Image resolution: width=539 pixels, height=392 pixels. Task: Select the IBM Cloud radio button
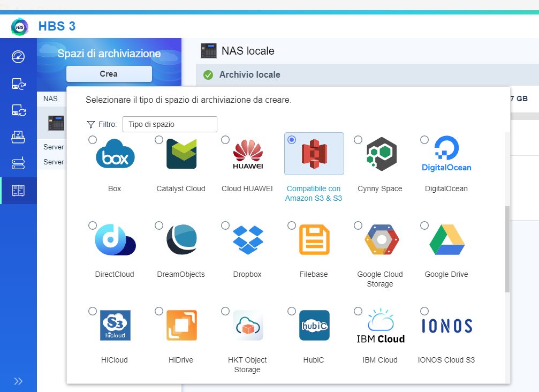(x=358, y=311)
